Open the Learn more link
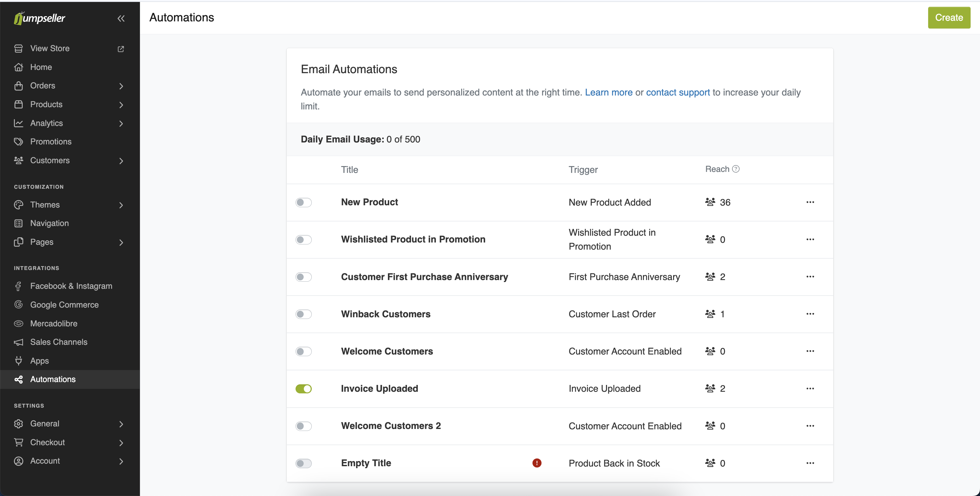 608,92
